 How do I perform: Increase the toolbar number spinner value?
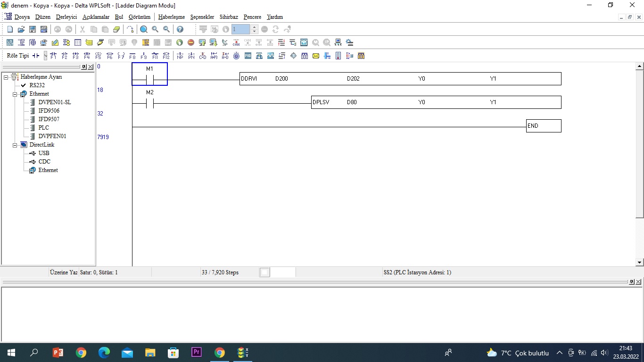[x=255, y=27]
